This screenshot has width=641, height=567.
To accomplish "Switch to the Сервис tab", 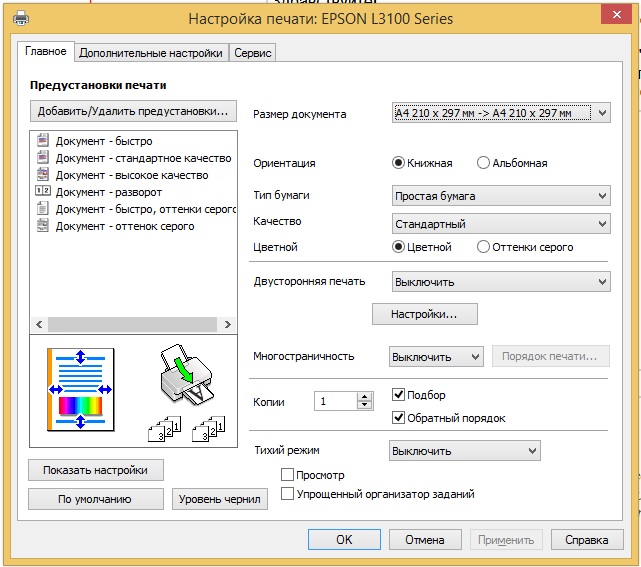I will (253, 53).
